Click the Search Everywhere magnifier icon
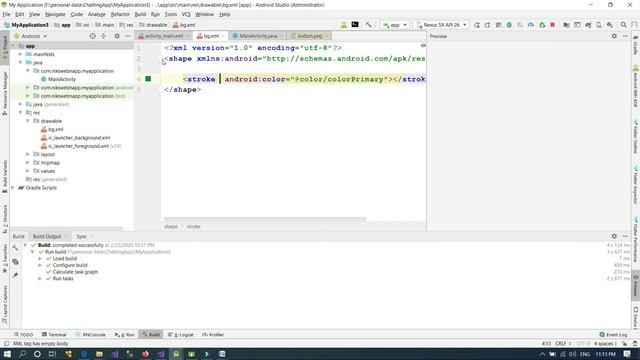The image size is (640, 360). 623,25
